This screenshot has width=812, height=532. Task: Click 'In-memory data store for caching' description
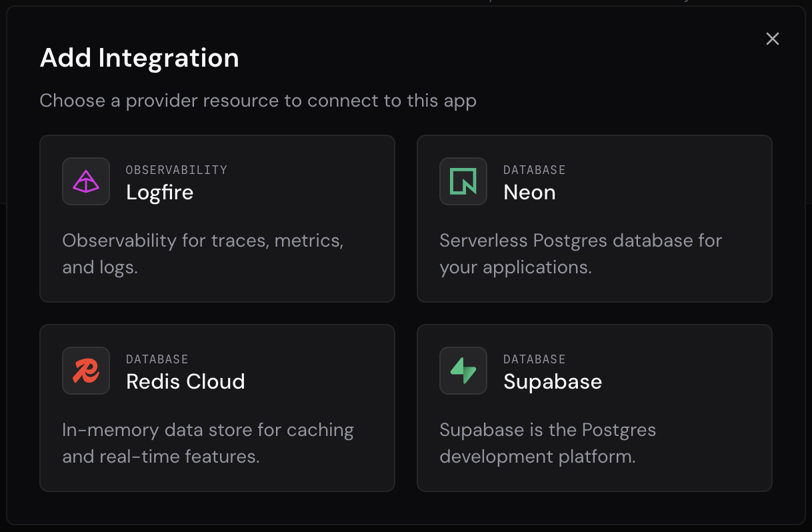[208, 443]
